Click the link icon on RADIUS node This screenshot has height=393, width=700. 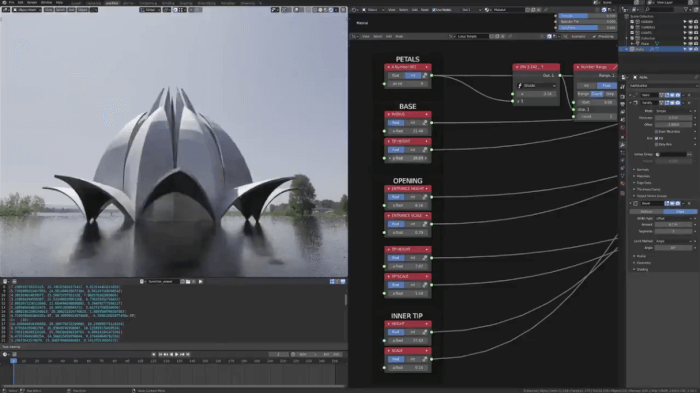tap(425, 123)
